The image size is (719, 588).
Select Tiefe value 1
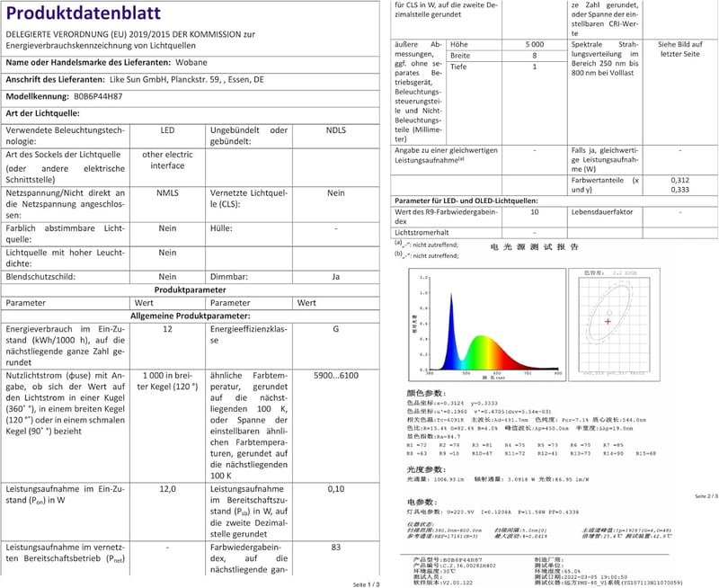534,67
